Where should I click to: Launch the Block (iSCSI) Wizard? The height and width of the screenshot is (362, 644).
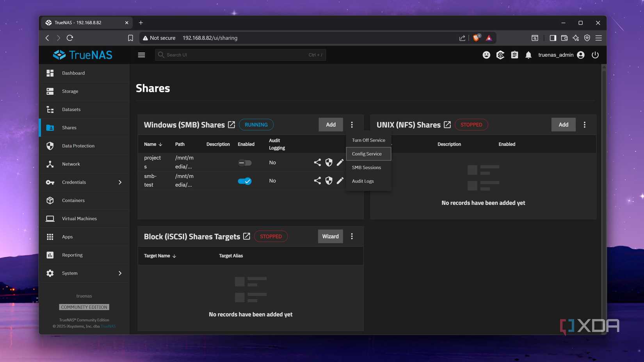330,236
